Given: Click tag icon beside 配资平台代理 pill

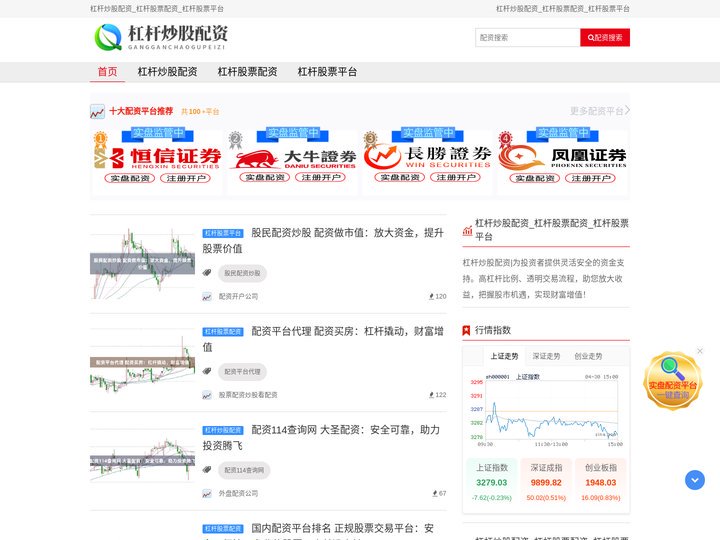Looking at the screenshot, I should tap(207, 371).
